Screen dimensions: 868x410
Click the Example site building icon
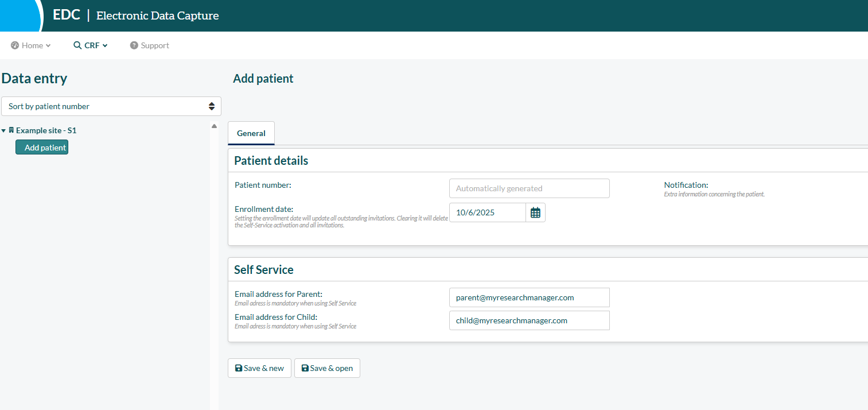coord(11,130)
